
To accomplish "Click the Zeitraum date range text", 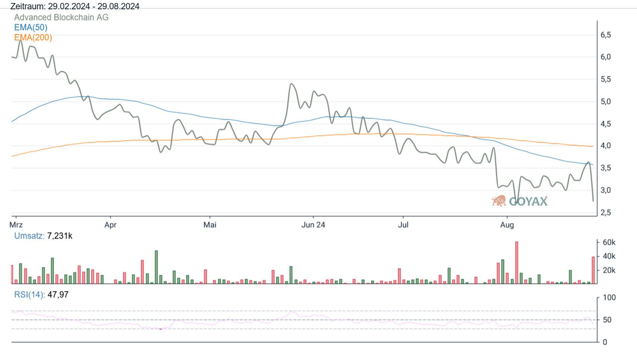I will tap(75, 6).
